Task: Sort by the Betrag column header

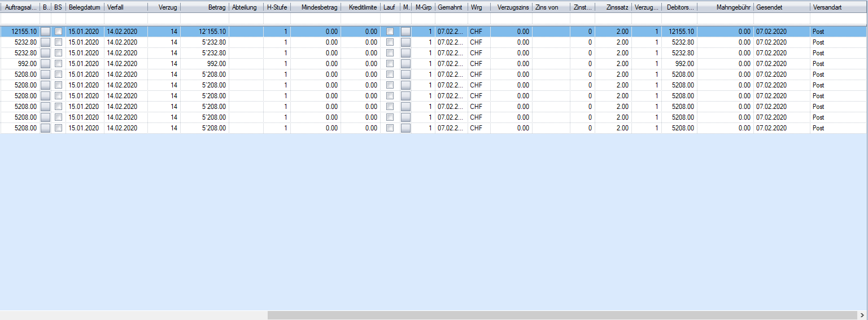Action: (x=204, y=7)
